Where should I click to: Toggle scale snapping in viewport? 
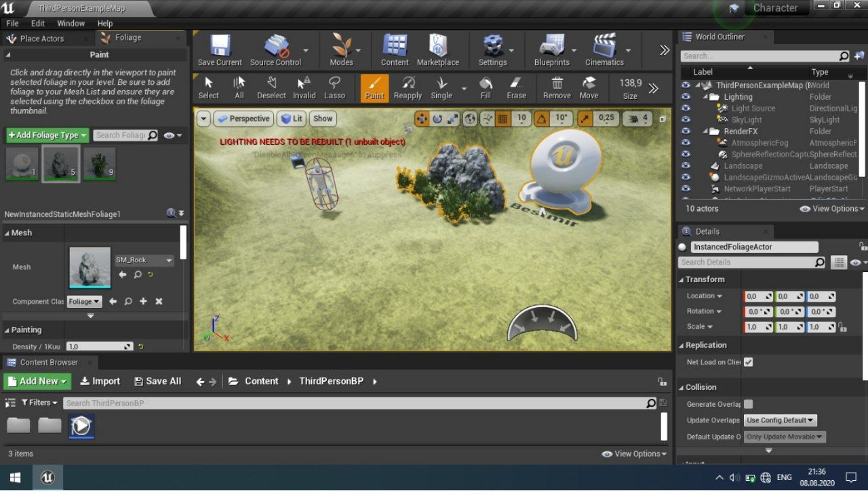pos(585,119)
